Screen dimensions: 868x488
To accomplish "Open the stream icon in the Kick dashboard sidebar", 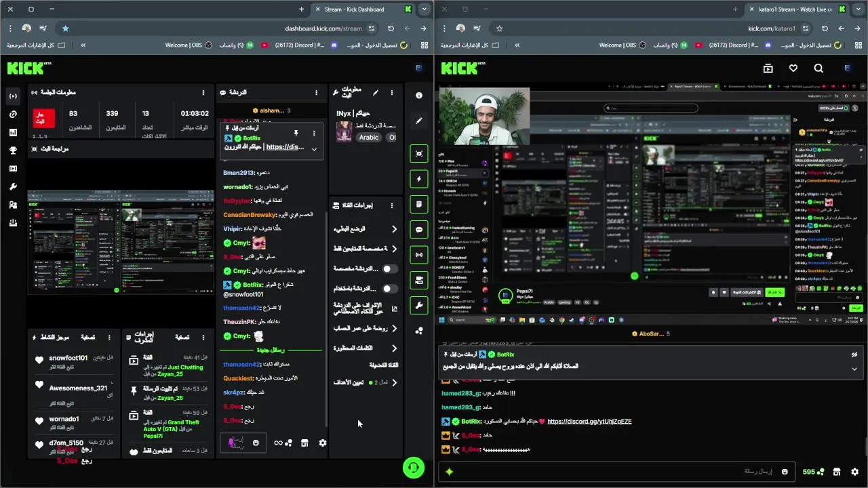I will coord(13,96).
